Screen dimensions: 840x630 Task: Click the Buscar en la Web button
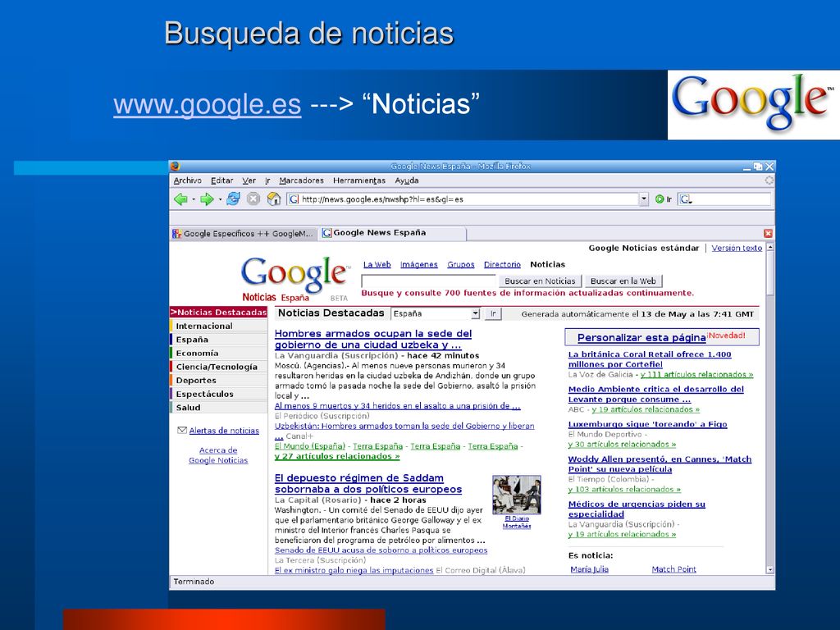point(623,281)
